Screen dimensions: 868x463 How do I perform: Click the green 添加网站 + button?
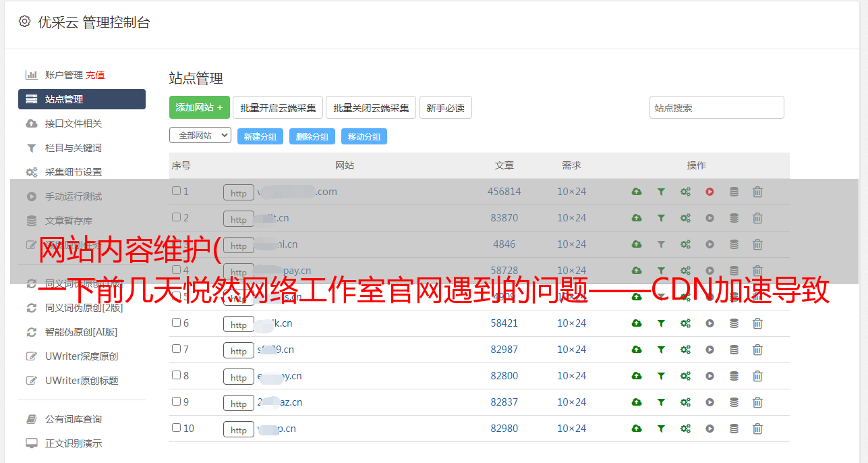point(200,107)
